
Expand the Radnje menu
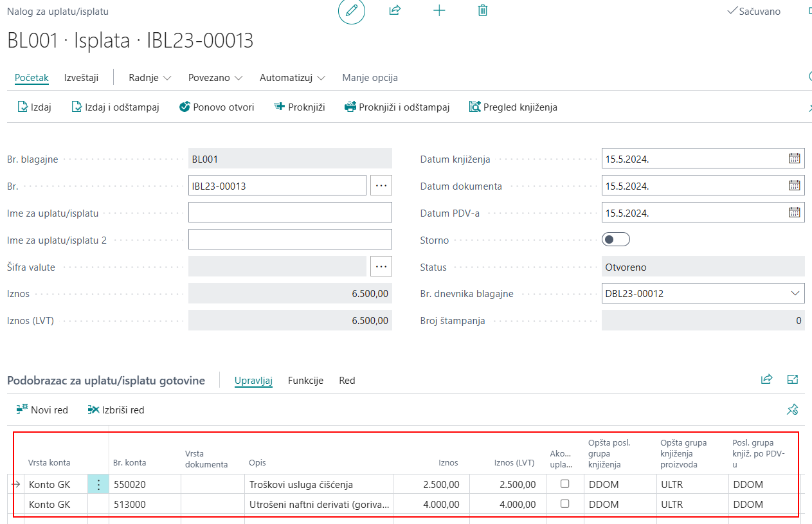pos(150,78)
